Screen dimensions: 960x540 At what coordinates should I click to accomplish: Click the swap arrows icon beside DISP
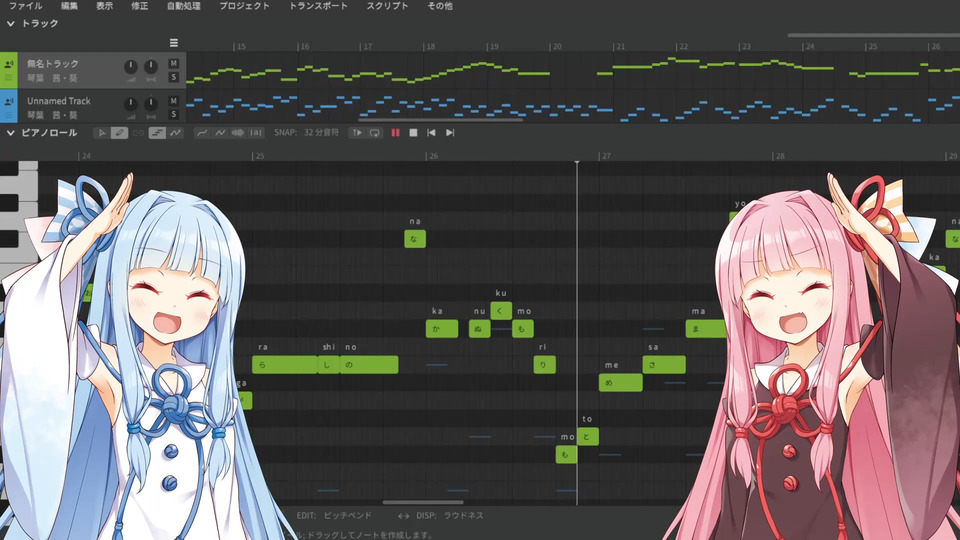tap(403, 516)
